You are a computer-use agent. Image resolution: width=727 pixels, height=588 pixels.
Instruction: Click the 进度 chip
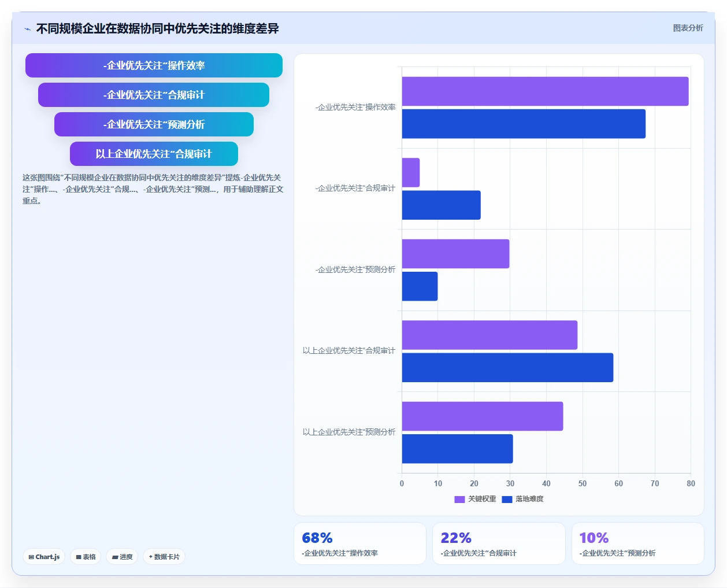pyautogui.click(x=122, y=557)
